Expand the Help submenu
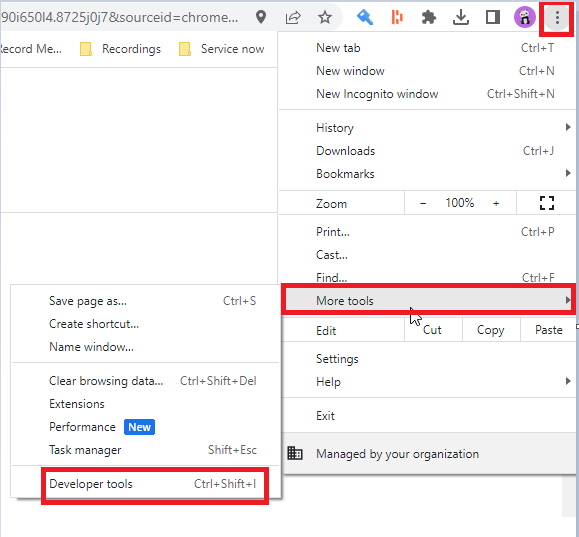Viewport: 579px width, 537px height. click(428, 382)
